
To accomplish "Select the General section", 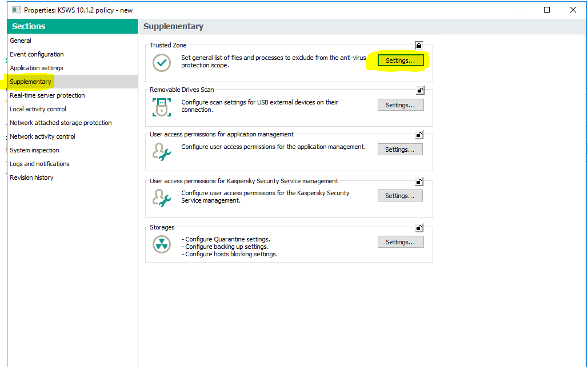I will (73, 41).
